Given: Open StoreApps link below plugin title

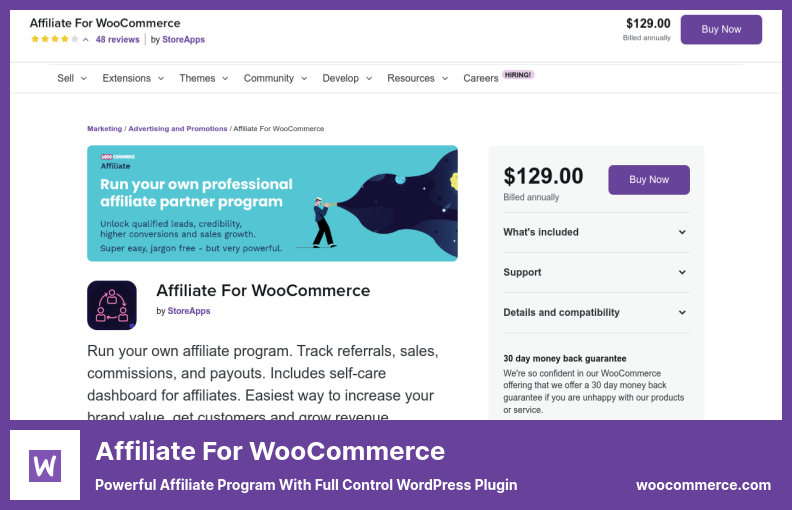Looking at the screenshot, I should (188, 311).
